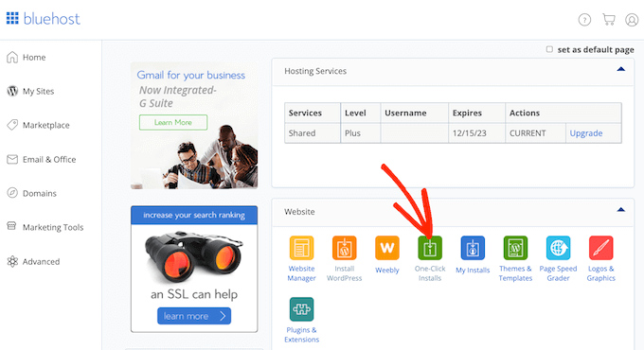Launch the Install WordPress icon

(x=344, y=248)
